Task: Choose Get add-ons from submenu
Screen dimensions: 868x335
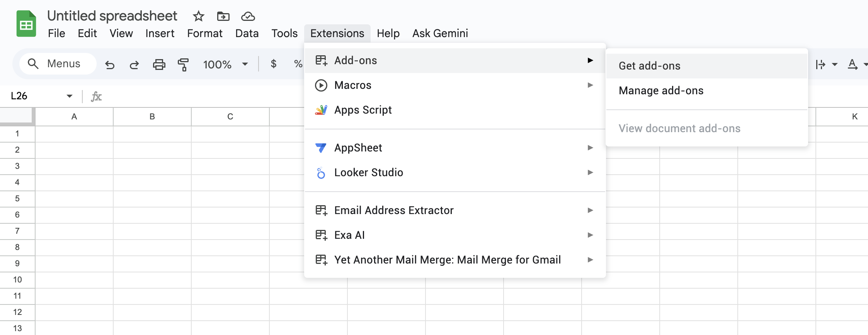Action: 649,66
